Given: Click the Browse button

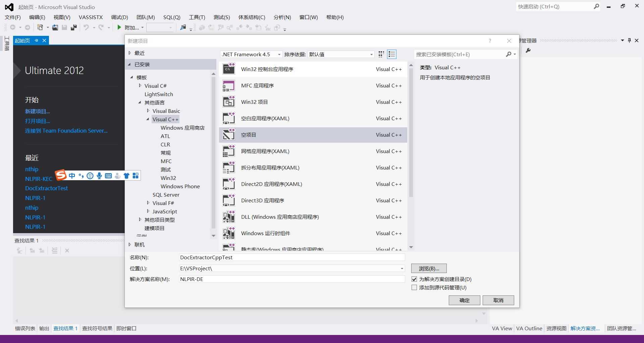Looking at the screenshot, I should (429, 269).
